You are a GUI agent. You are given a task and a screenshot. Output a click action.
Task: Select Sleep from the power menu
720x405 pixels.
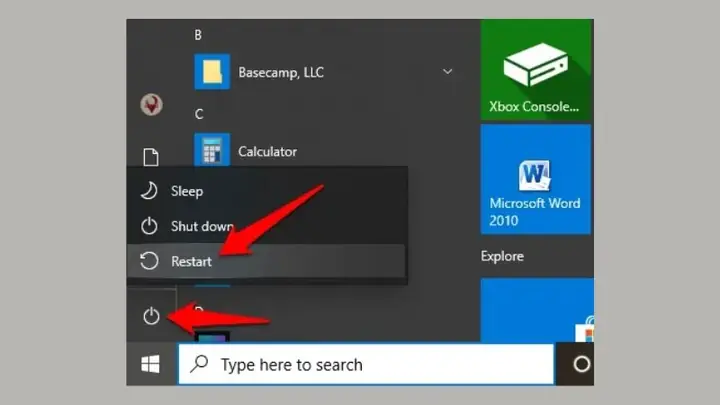267,191
